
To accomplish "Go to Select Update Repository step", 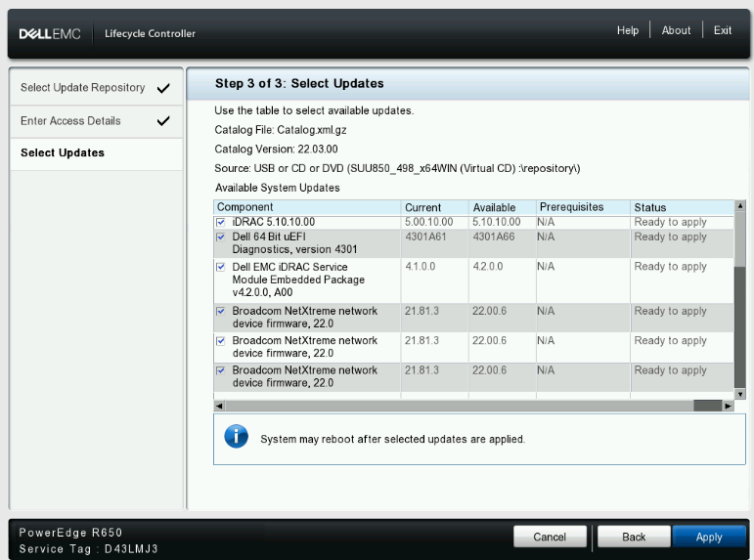I will point(96,88).
